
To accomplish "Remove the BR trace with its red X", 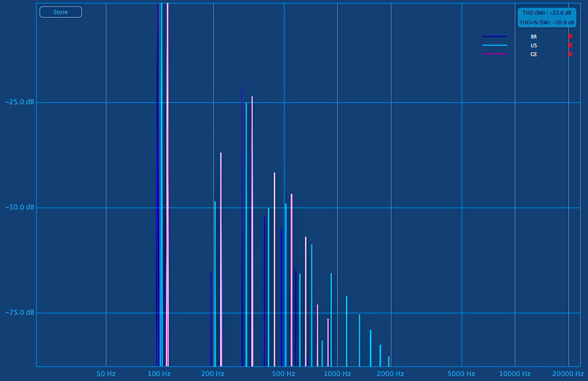I will click(570, 37).
